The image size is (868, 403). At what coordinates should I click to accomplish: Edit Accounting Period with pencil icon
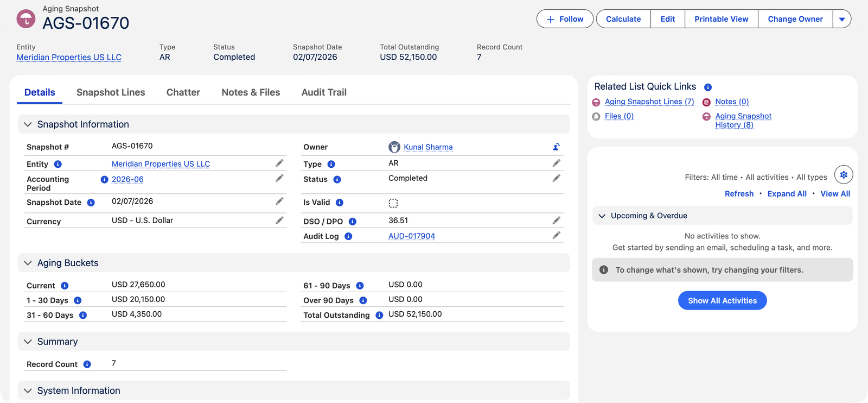(x=279, y=178)
